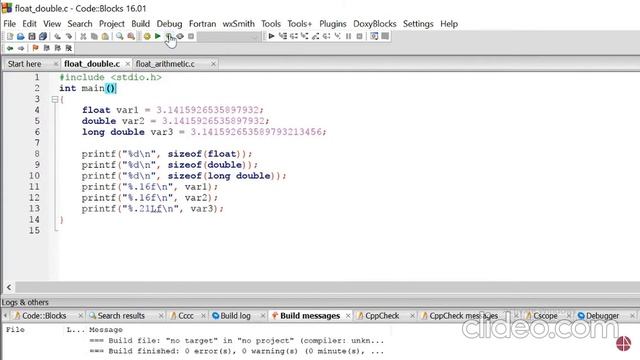The height and width of the screenshot is (360, 640).
Task: Open the Debugging windows icon
Action: 374,36
